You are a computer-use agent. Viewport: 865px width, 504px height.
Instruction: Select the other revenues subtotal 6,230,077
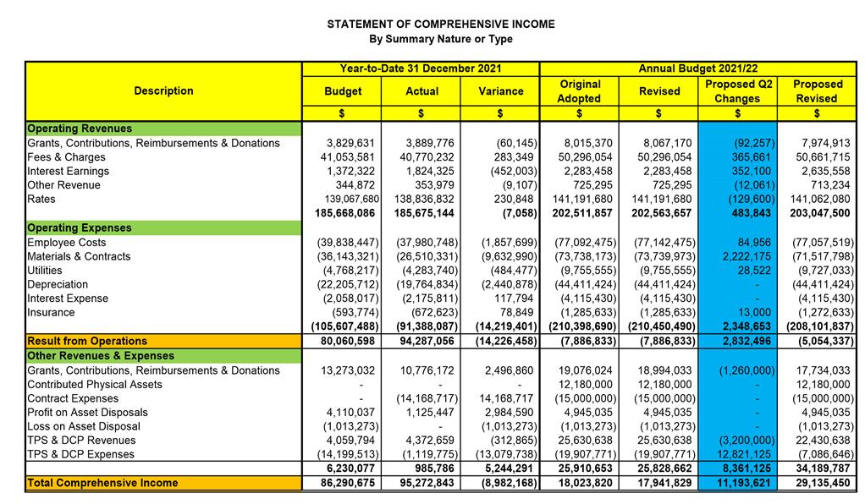click(x=350, y=468)
